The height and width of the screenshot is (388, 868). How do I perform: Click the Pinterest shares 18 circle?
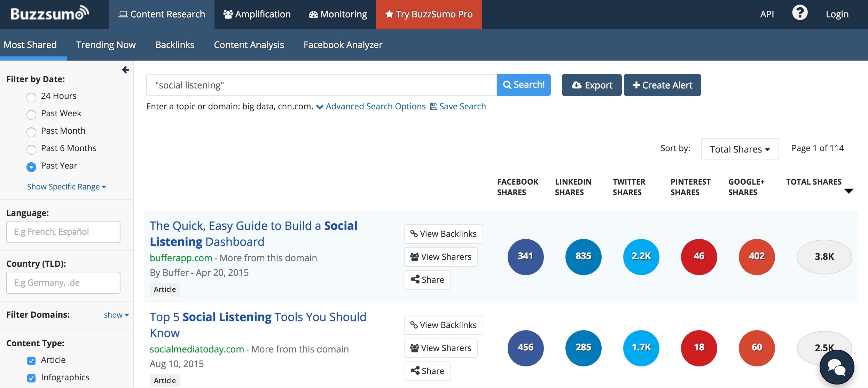[699, 348]
